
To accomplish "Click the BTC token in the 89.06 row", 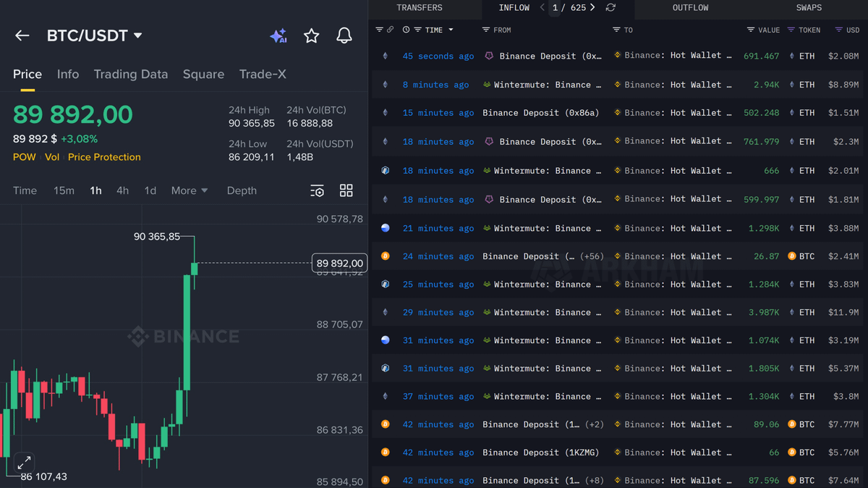I will 801,425.
